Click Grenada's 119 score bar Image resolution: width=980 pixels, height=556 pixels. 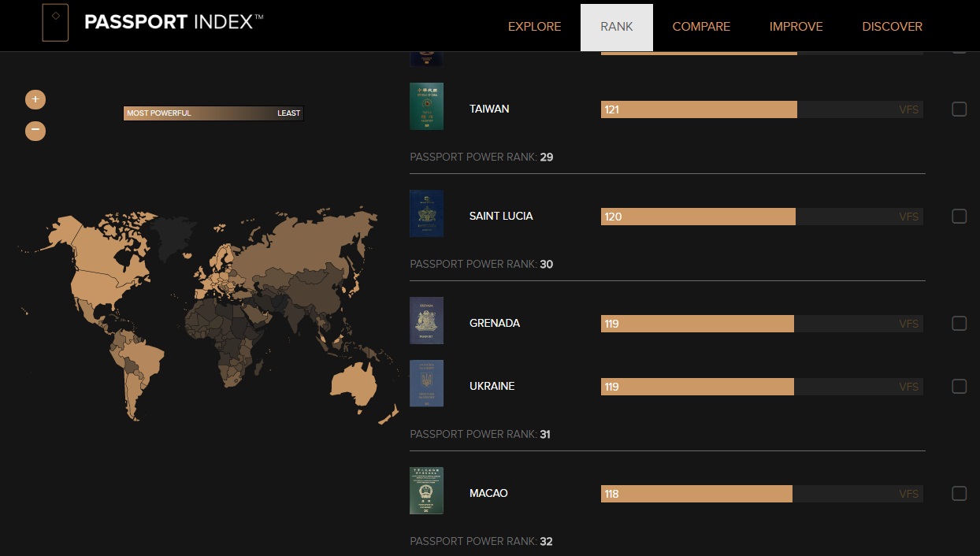coord(697,324)
